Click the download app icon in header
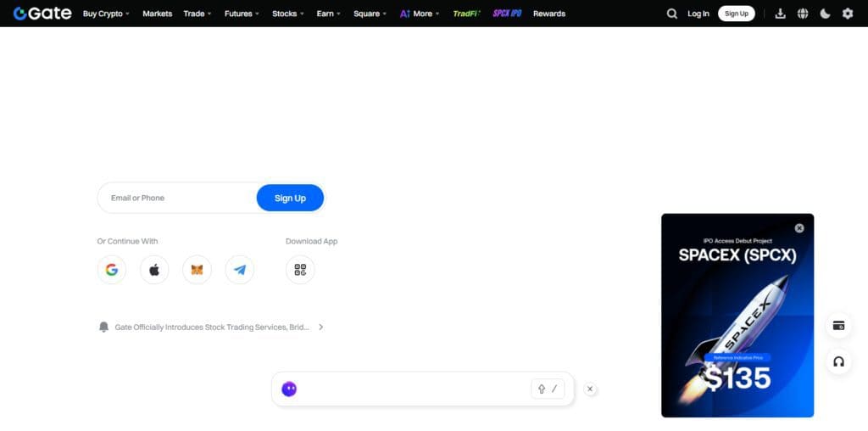 [x=780, y=14]
